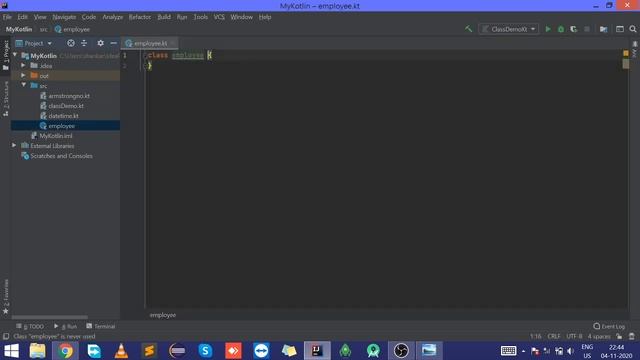This screenshot has width=640, height=360.
Task: Open OBS Studio from the taskbar
Action: (401, 351)
